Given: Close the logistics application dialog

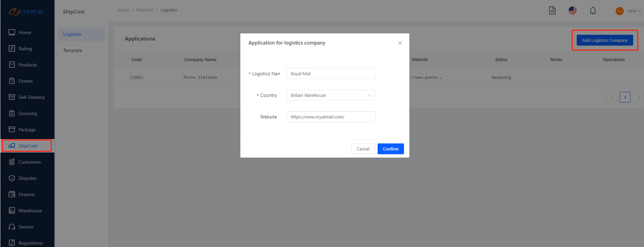Looking at the screenshot, I should click(400, 43).
